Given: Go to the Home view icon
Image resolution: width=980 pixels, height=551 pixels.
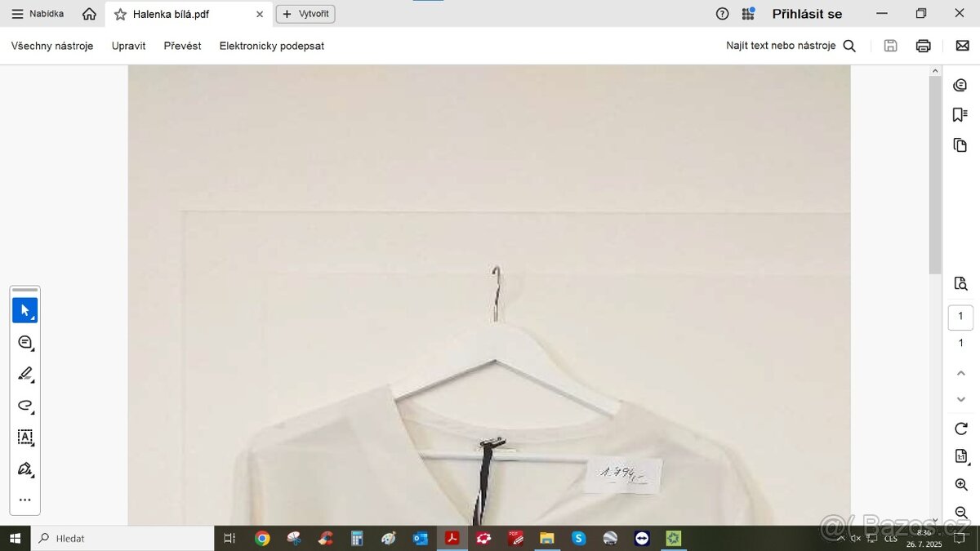Looking at the screenshot, I should [x=89, y=14].
